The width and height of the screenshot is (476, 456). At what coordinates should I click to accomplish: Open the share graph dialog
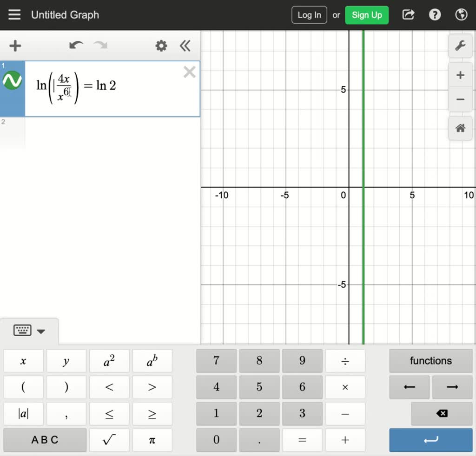408,14
